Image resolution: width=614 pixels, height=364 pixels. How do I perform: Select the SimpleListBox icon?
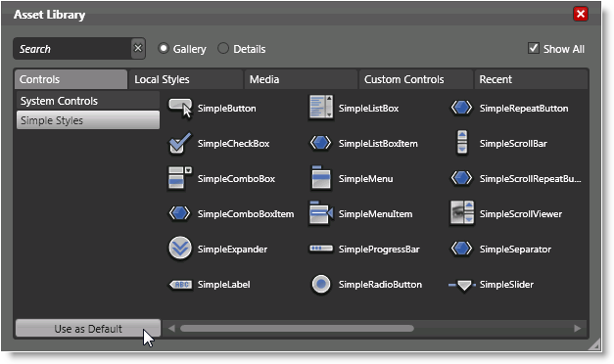[321, 107]
